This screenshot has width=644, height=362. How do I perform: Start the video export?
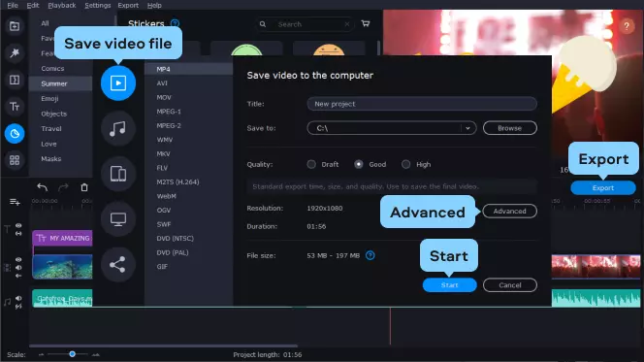coord(450,285)
